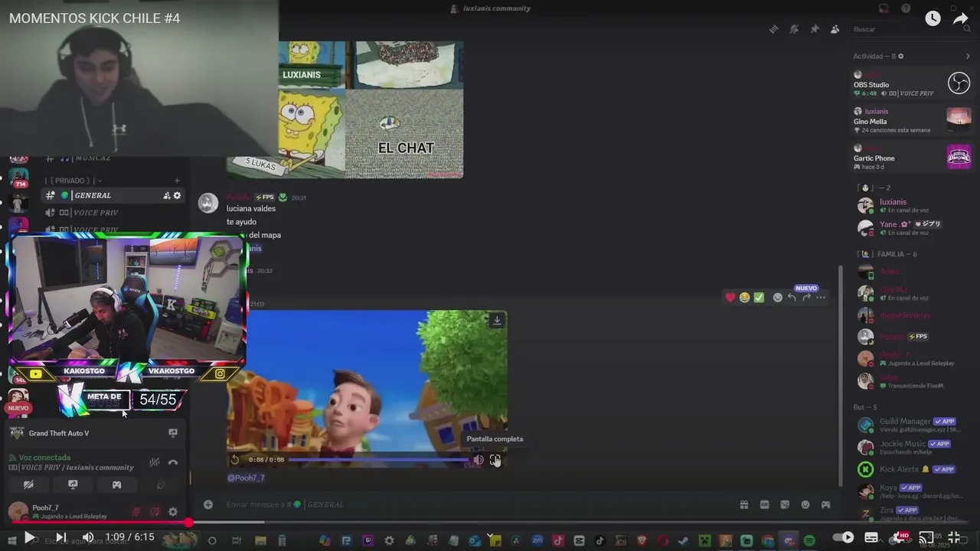Replay the embedded Discord video
This screenshot has height=551, width=980.
click(235, 460)
